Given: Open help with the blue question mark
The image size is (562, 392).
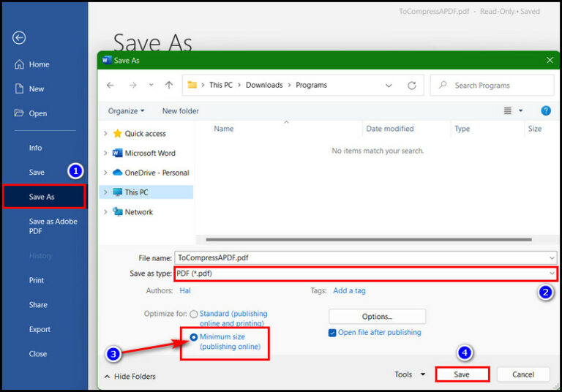Looking at the screenshot, I should pyautogui.click(x=546, y=110).
